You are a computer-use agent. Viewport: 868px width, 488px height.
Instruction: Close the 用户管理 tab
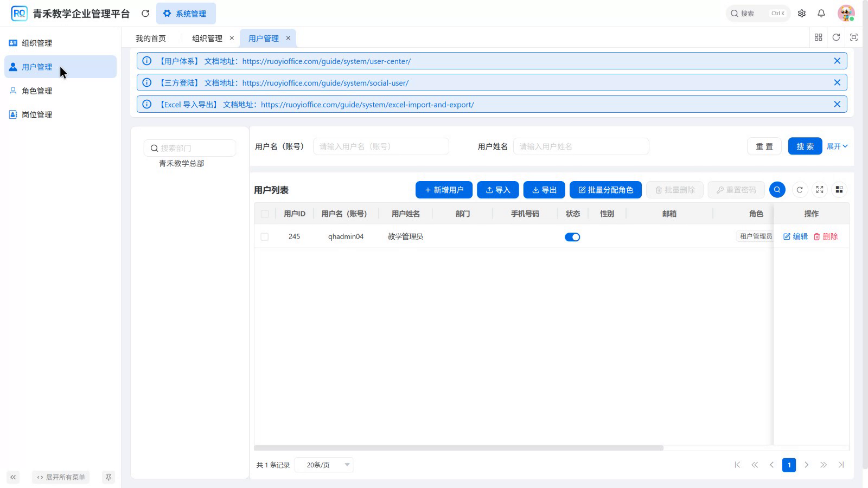click(288, 38)
